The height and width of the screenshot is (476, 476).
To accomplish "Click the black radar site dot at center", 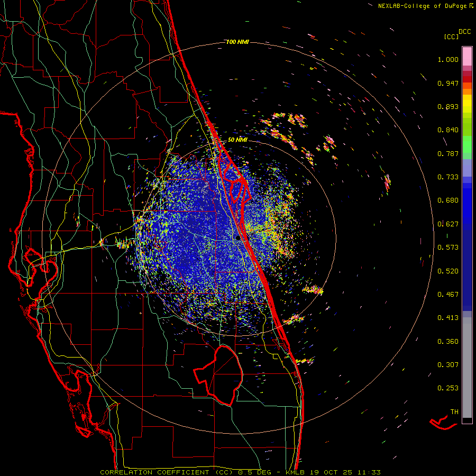I will [237, 239].
